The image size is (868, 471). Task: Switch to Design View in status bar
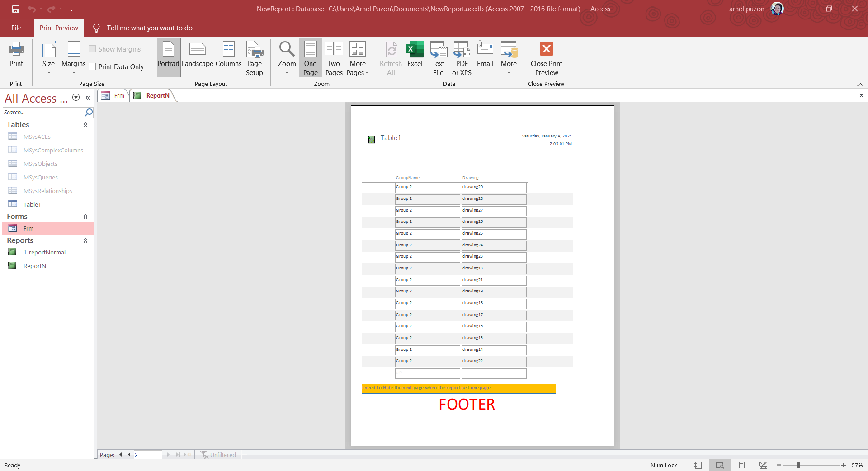coord(763,465)
